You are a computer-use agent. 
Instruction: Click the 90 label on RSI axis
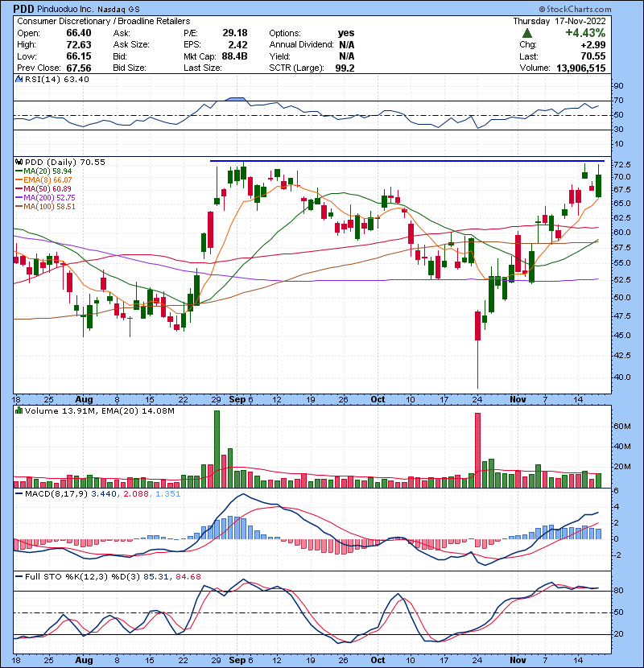coord(618,86)
